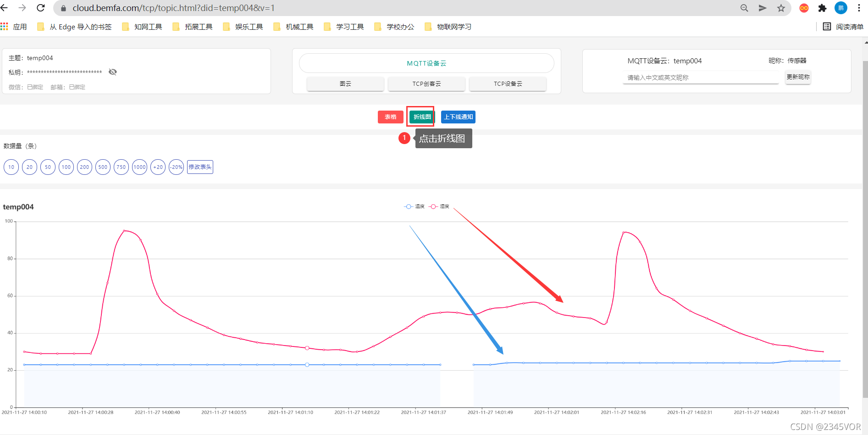Toggle red 湿度 series in legend
This screenshot has width=868, height=435.
(x=439, y=206)
